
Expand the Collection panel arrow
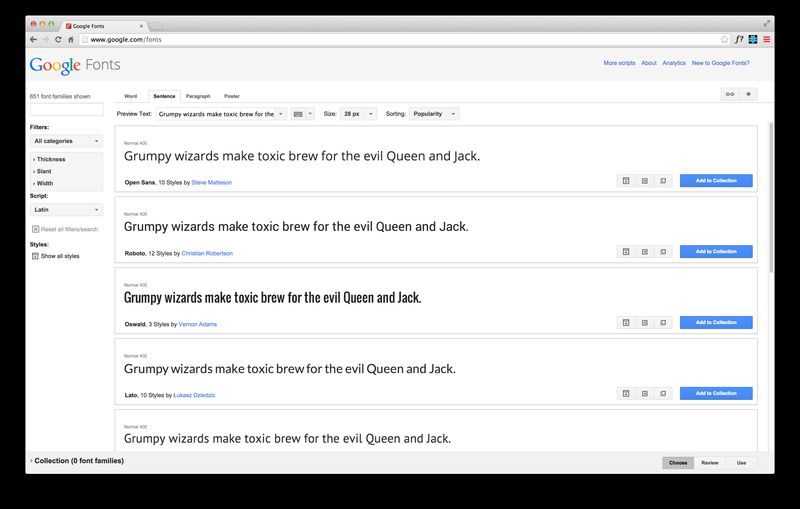(x=31, y=461)
